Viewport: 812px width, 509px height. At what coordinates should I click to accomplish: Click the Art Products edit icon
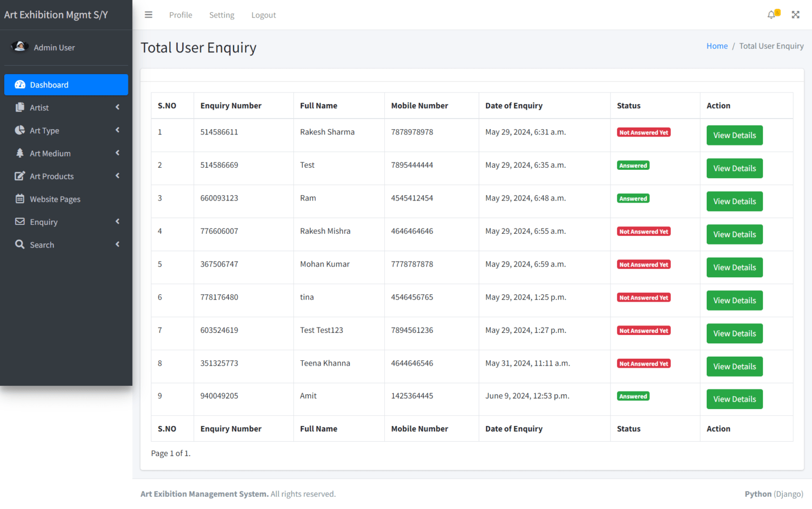coord(20,176)
